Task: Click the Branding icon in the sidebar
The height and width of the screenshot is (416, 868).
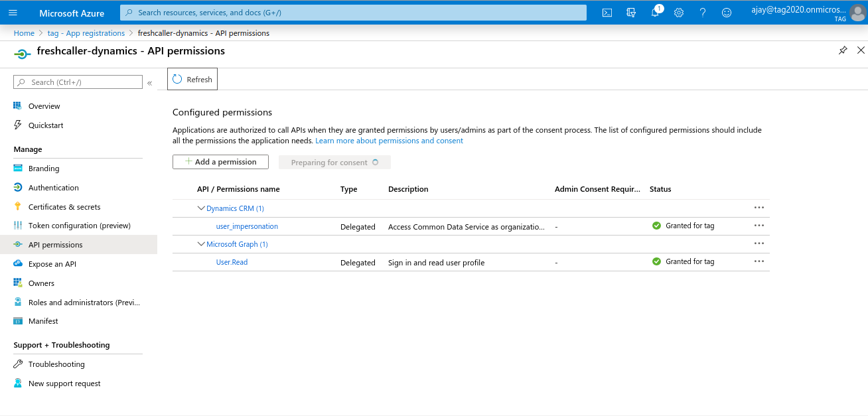Action: point(18,169)
